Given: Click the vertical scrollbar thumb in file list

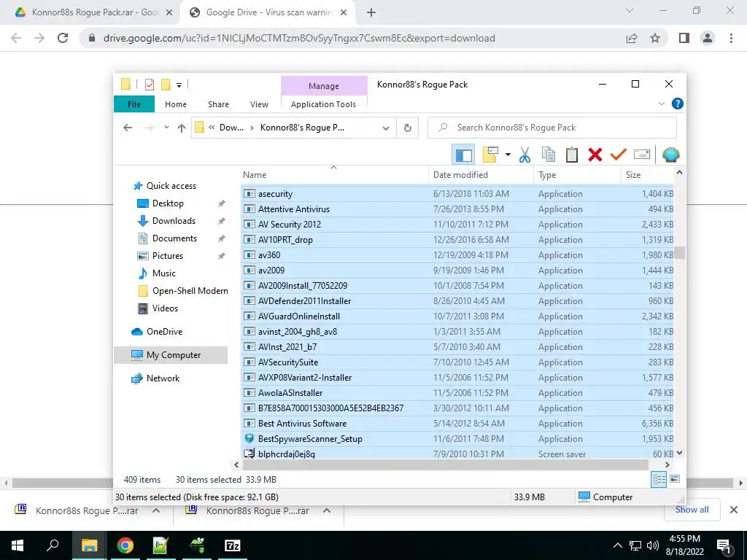Looking at the screenshot, I should click(x=679, y=252).
